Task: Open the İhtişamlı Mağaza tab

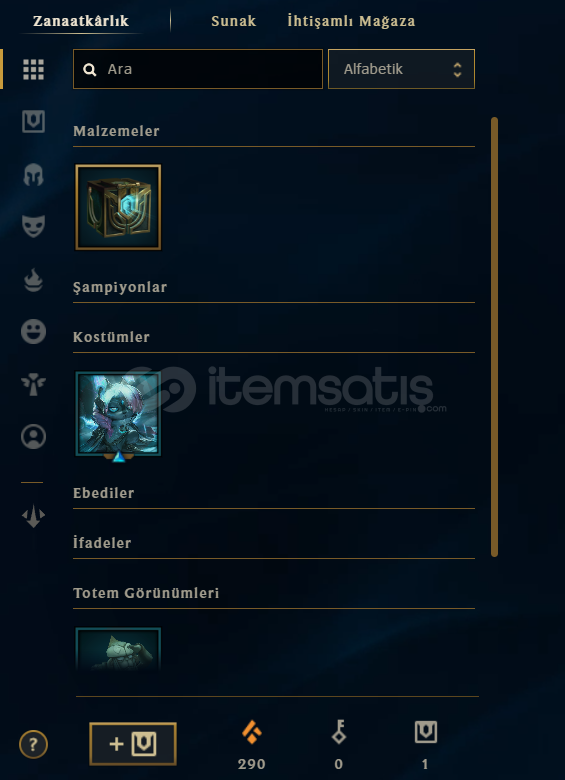Action: coord(351,21)
